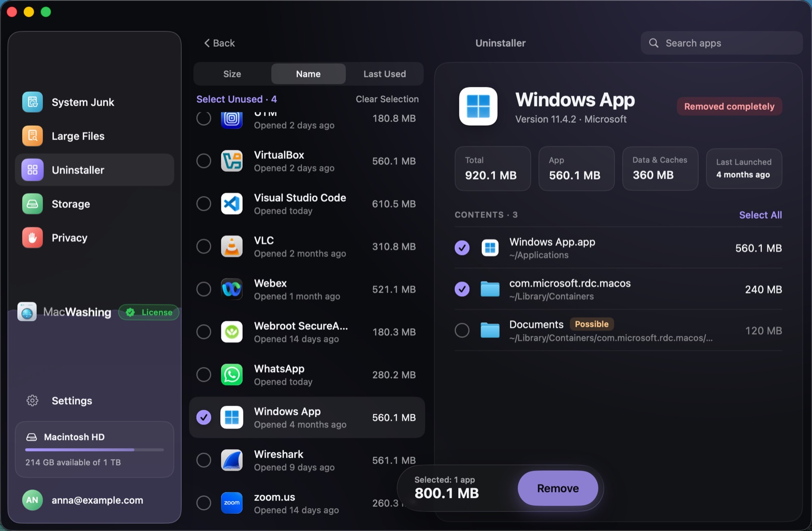Open the Storage sidebar icon
Screen dimensions: 812x531
click(x=32, y=204)
